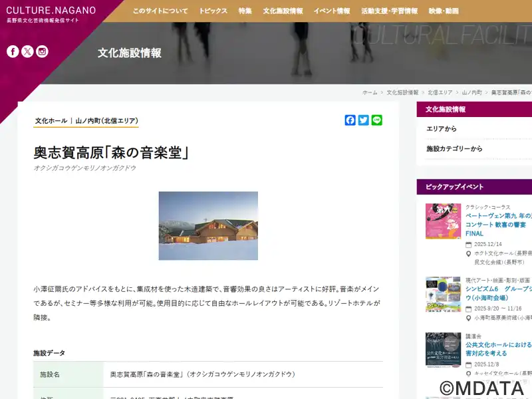
Task: Expand the 施設カテゴリーから sidebar section
Action: 454,149
